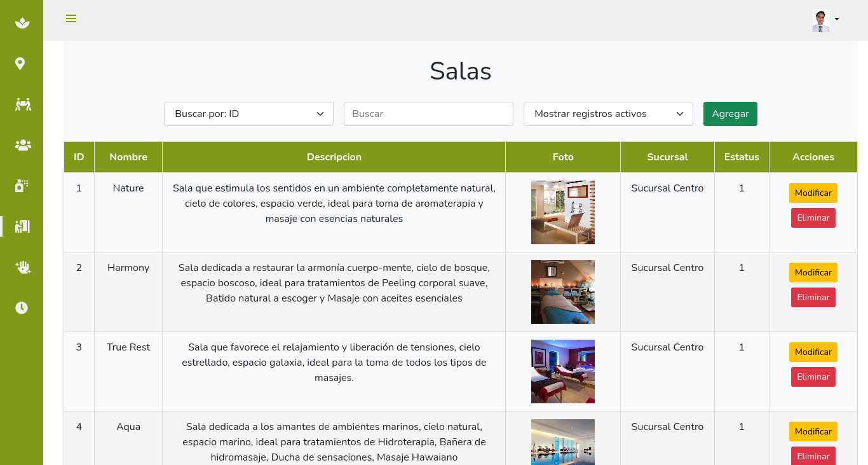The width and height of the screenshot is (868, 465).
Task: Click the Buscar search field
Action: coord(428,114)
